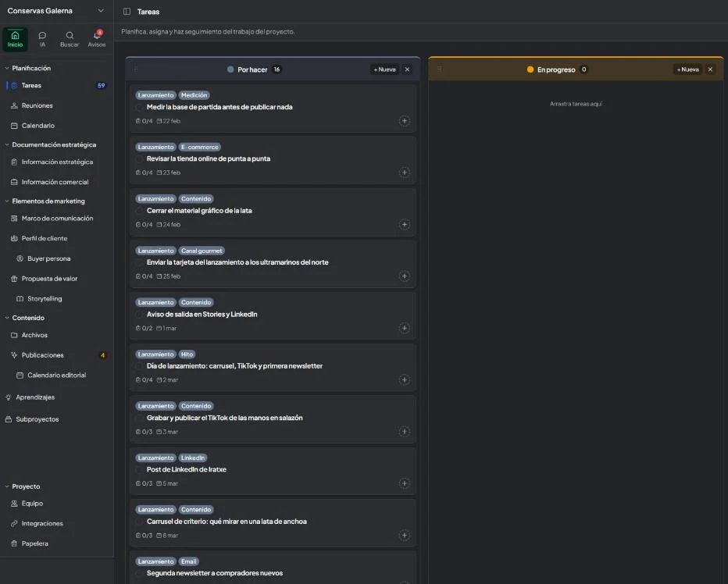Click plus icon on 'Grabar y publicar el TikTok' card
Viewport: 728px width, 584px height.
pos(405,431)
